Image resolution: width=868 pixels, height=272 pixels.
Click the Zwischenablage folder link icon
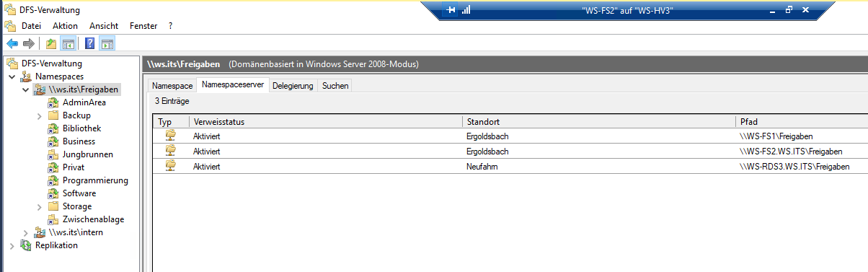tap(53, 219)
